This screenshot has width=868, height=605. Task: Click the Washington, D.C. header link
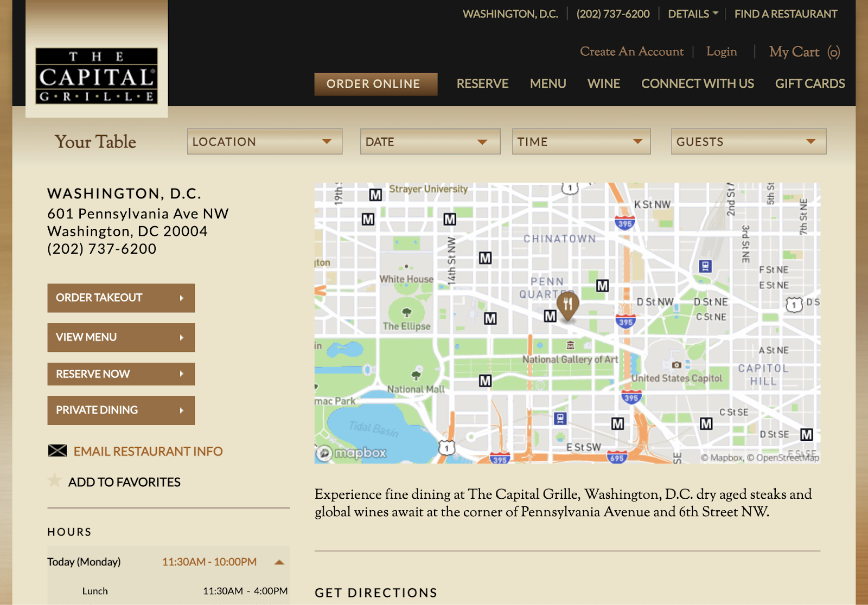point(510,14)
